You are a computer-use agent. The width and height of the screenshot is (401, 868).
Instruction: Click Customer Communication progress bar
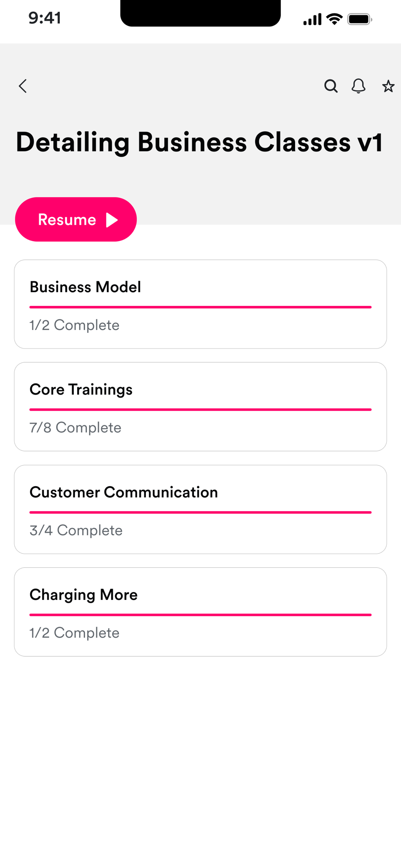tap(200, 512)
